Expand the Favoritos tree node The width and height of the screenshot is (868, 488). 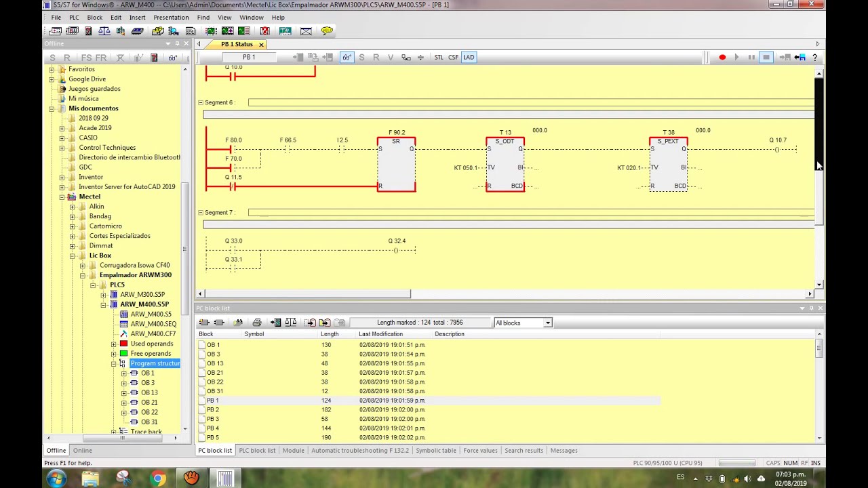tap(52, 69)
